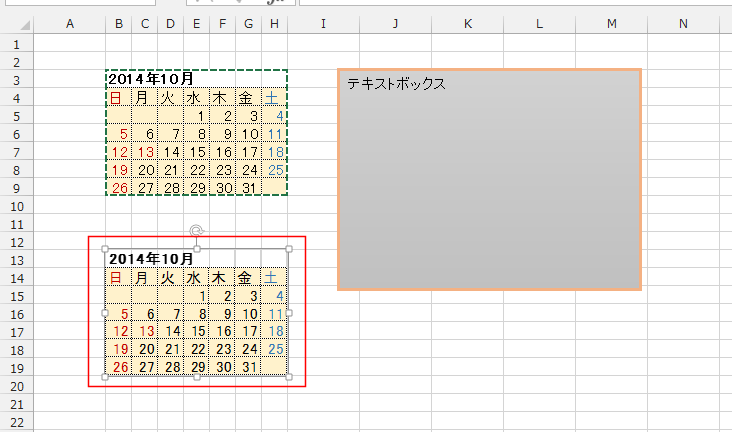Select the red 日 cell in dashed range
Image resolution: width=732 pixels, height=432 pixels.
tap(119, 97)
